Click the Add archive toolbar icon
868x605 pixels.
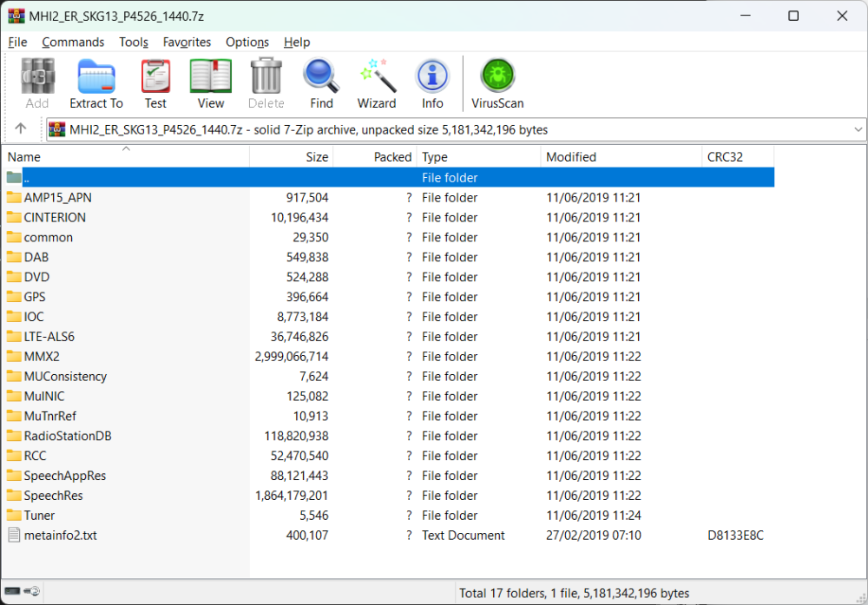(37, 76)
